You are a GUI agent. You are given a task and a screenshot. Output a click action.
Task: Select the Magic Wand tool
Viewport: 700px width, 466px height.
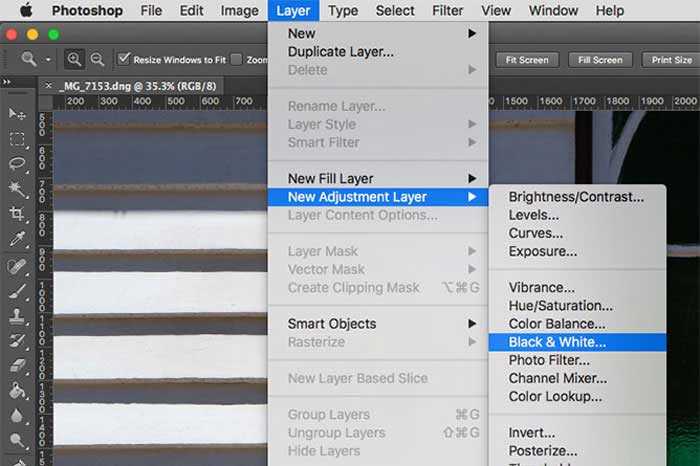pos(17,189)
